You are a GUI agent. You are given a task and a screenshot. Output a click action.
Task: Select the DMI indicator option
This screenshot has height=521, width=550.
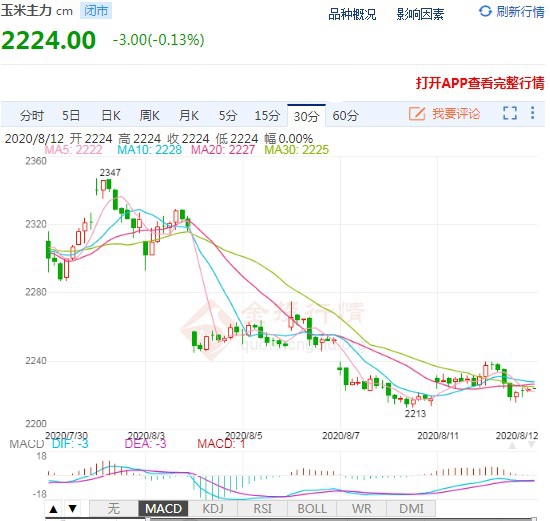pyautogui.click(x=411, y=509)
